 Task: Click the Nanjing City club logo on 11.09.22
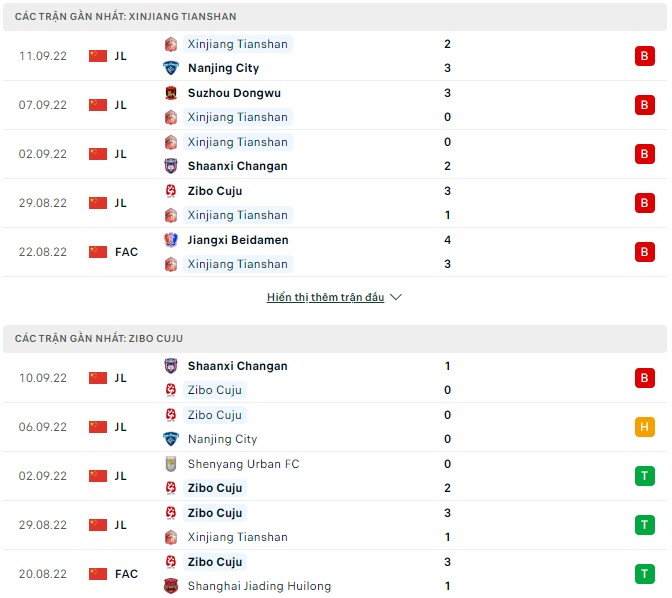170,68
